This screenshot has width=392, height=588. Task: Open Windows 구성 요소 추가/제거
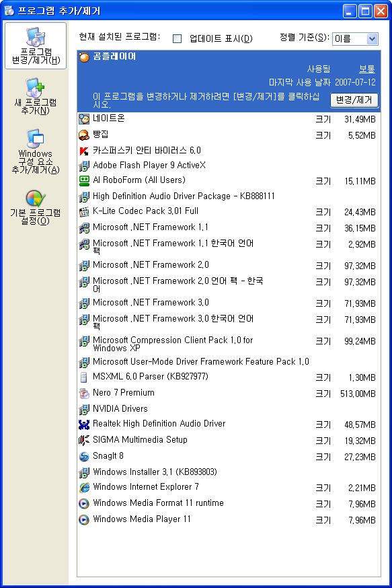[36, 151]
